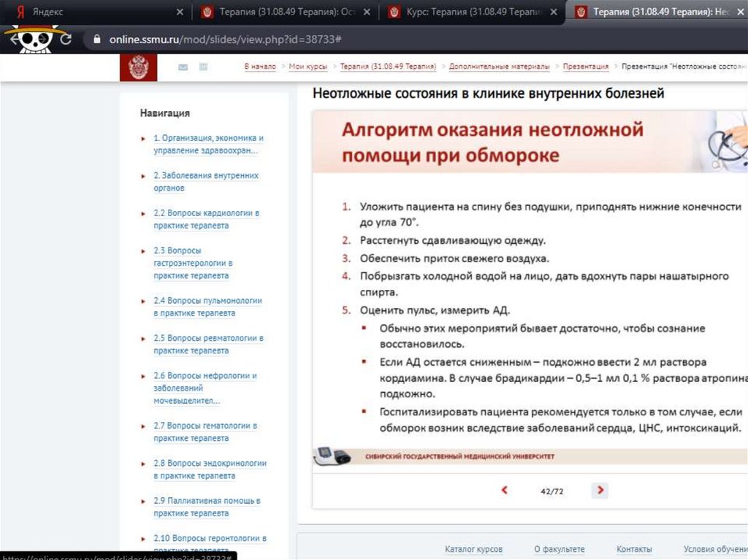Click the 'Каталог курсов' footer link
748x560 pixels.
tap(473, 549)
